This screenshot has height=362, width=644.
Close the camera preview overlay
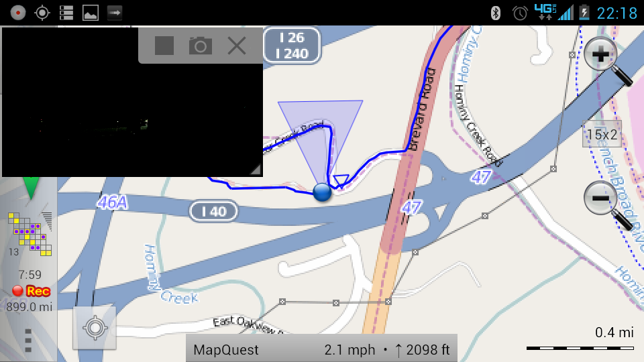[237, 46]
